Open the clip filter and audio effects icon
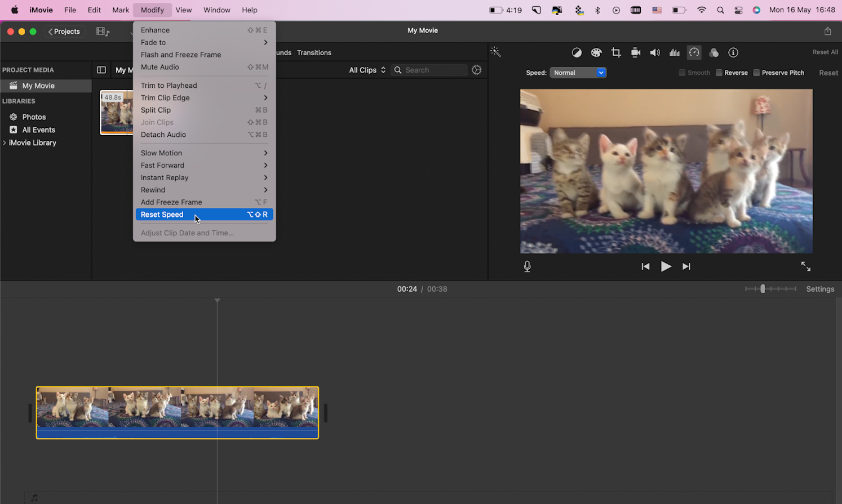 (x=714, y=52)
